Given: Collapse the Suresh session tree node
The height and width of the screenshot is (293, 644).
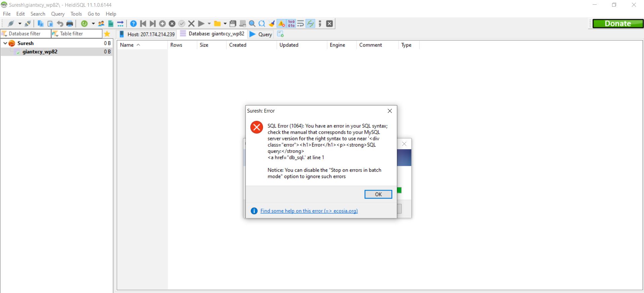Looking at the screenshot, I should tap(5, 43).
